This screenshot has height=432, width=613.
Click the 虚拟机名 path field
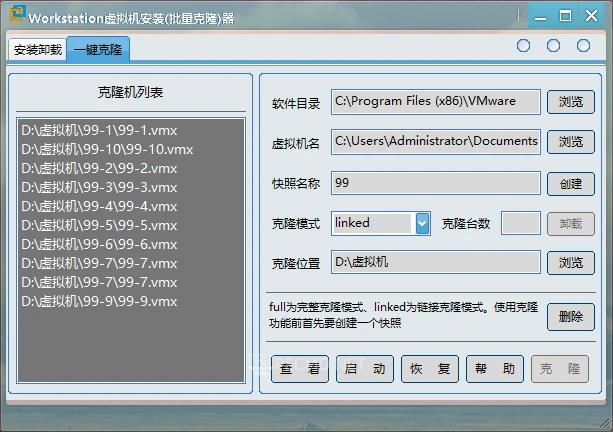pyautogui.click(x=436, y=142)
